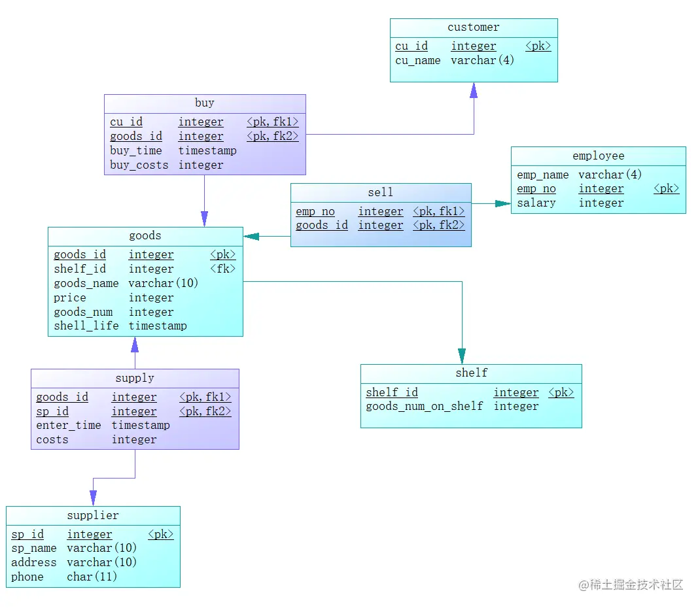Click the sell table title bar

[381, 192]
